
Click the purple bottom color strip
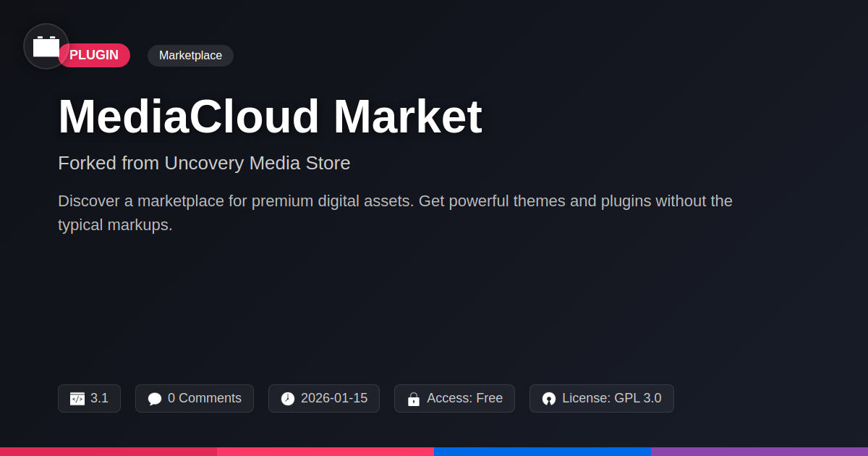point(759,451)
